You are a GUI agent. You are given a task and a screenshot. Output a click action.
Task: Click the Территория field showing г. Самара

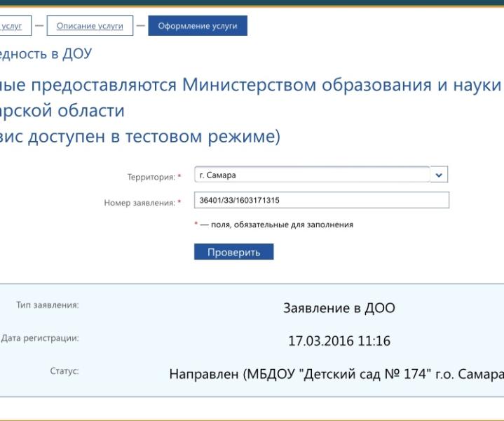pos(312,175)
